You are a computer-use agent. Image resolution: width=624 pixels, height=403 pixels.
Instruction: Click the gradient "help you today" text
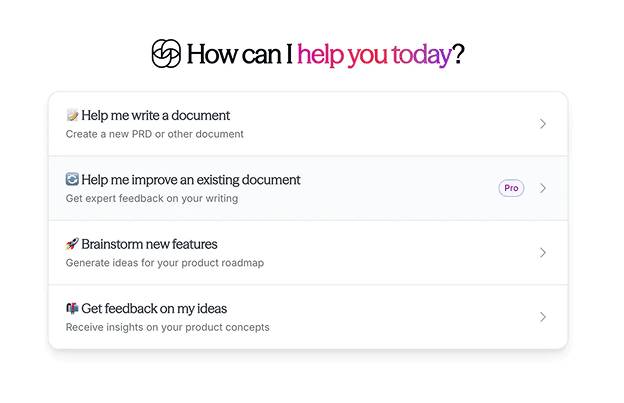(x=374, y=55)
